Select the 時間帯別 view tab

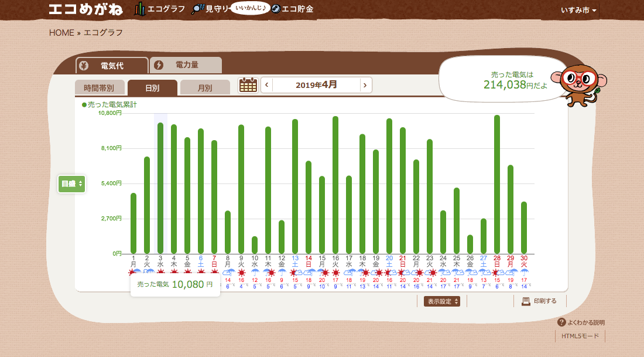[98, 88]
